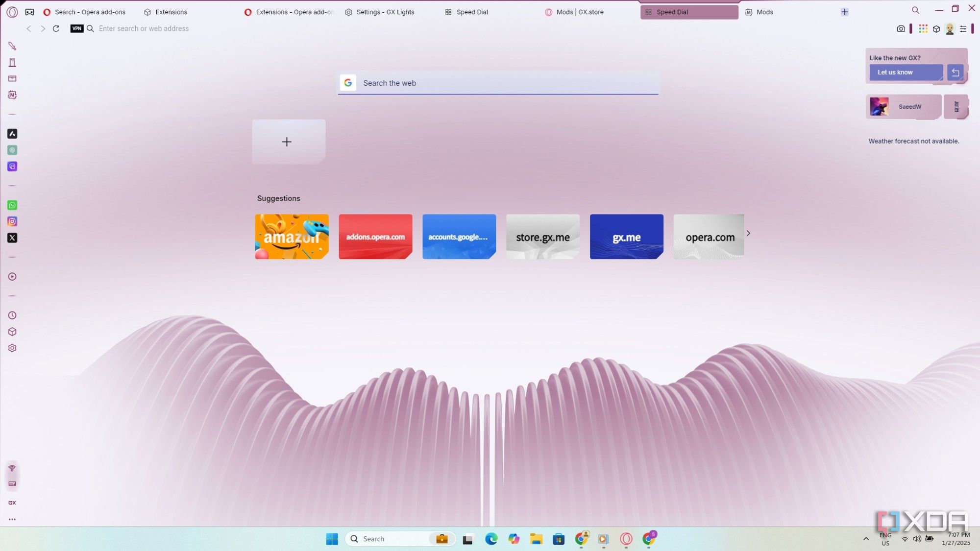Viewport: 980px width, 551px height.
Task: Click the VPN icon in the sidebar
Action: pyautogui.click(x=76, y=28)
